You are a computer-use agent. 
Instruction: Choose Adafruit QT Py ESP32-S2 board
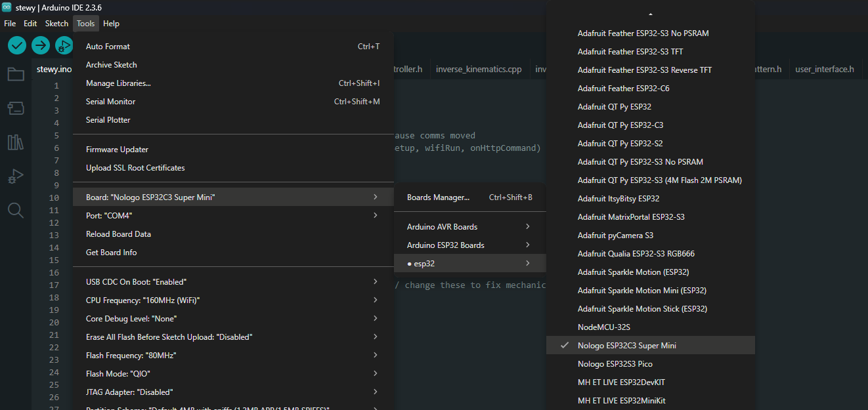pyautogui.click(x=651, y=144)
